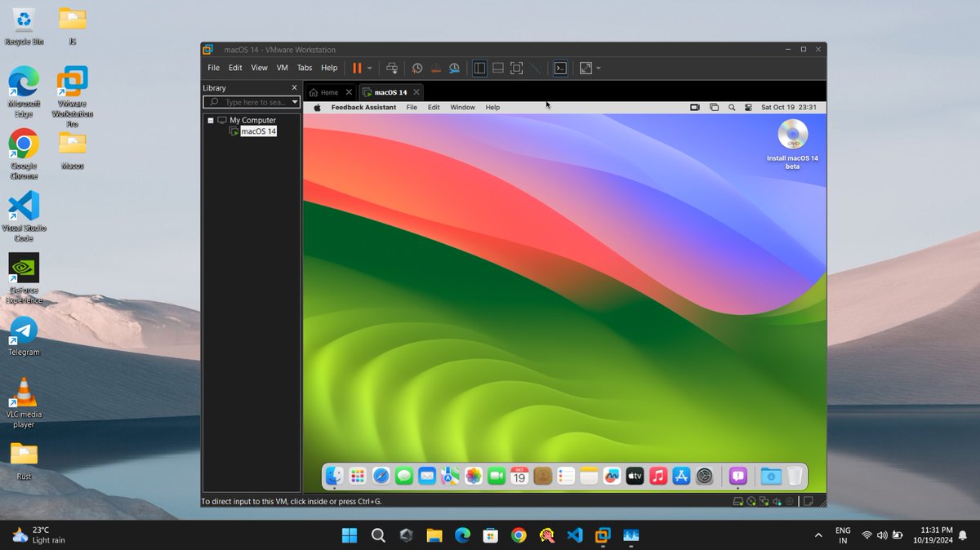Open Windows Start menu
This screenshot has height=550, width=980.
point(350,535)
